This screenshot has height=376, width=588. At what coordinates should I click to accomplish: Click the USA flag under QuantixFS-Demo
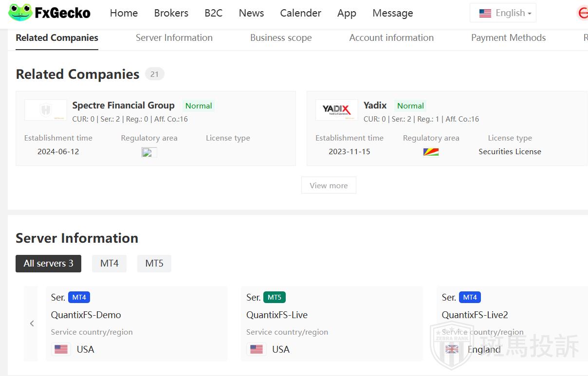[x=61, y=349]
